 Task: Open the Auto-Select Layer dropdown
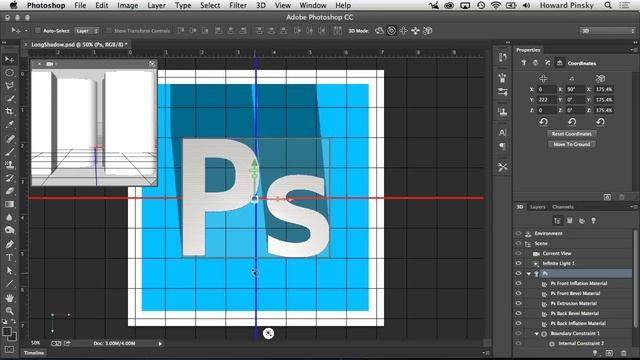click(87, 31)
